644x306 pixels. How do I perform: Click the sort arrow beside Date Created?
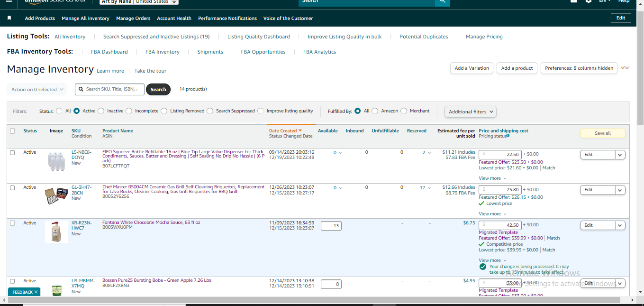pyautogui.click(x=300, y=131)
